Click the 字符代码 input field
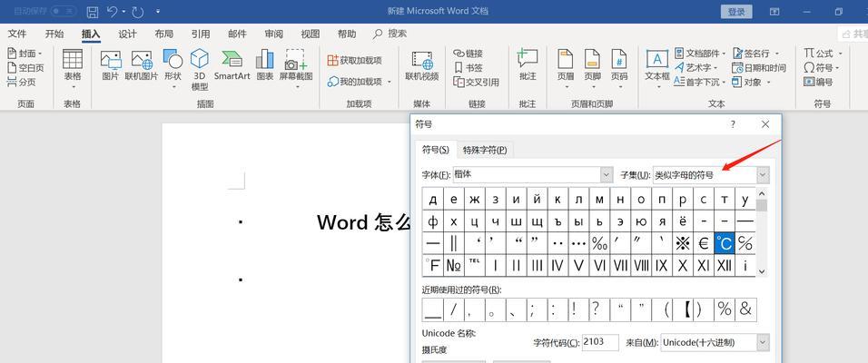This screenshot has width=868, height=363. 600,342
